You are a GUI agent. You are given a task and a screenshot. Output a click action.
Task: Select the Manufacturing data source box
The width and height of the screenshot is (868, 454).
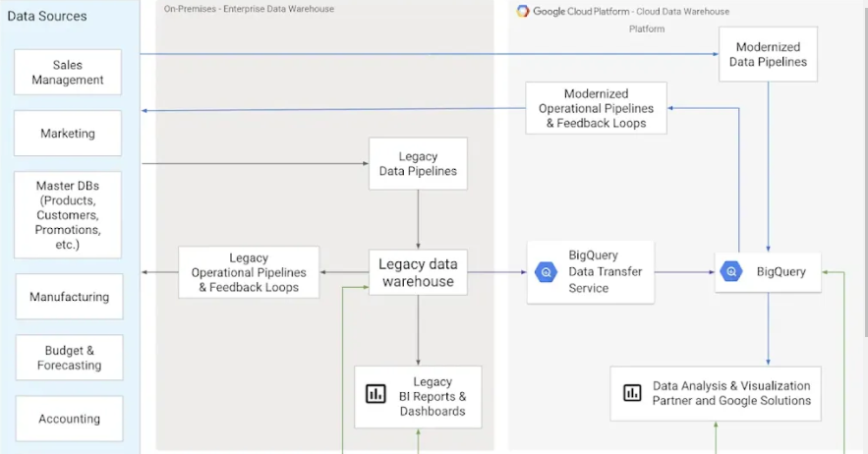pos(69,297)
